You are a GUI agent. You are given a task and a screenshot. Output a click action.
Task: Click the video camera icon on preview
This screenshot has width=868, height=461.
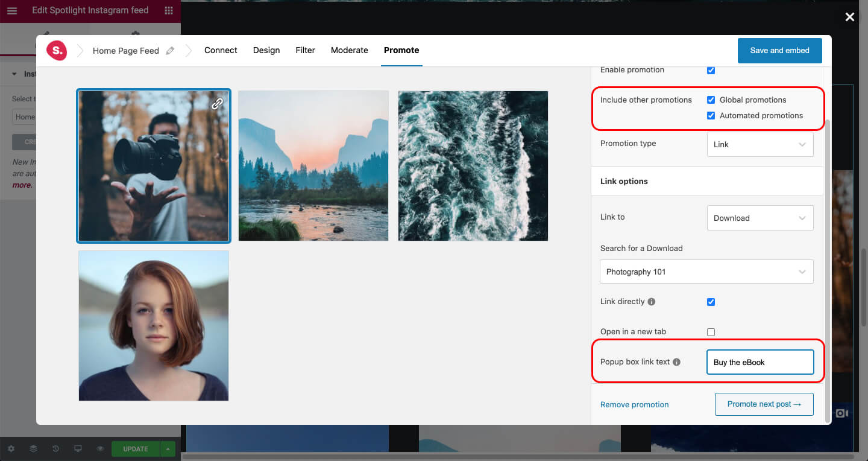842,413
